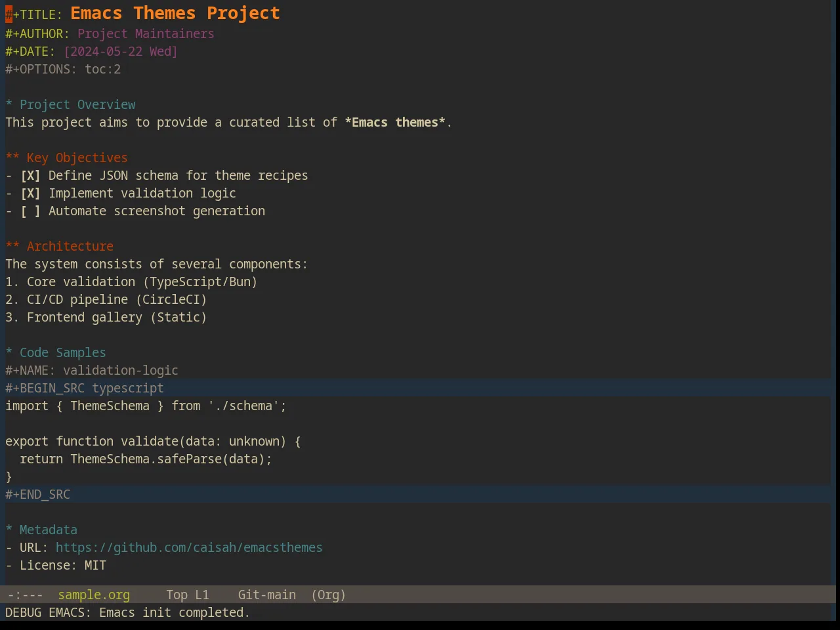Click the closing brace of validate function

click(9, 477)
